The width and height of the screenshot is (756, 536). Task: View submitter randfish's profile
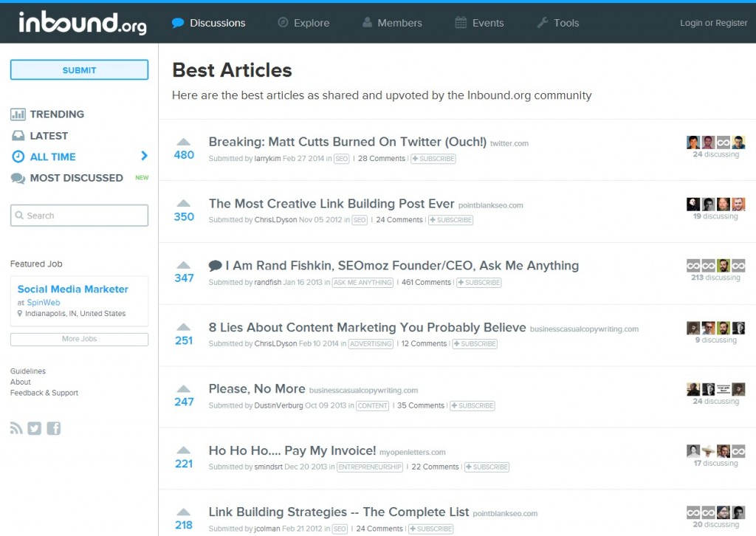coord(267,283)
